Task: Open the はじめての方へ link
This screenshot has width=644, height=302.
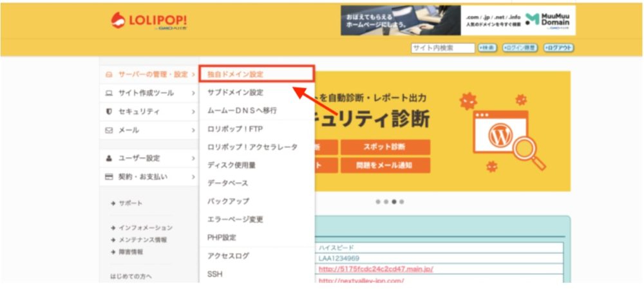Action: pyautogui.click(x=131, y=276)
